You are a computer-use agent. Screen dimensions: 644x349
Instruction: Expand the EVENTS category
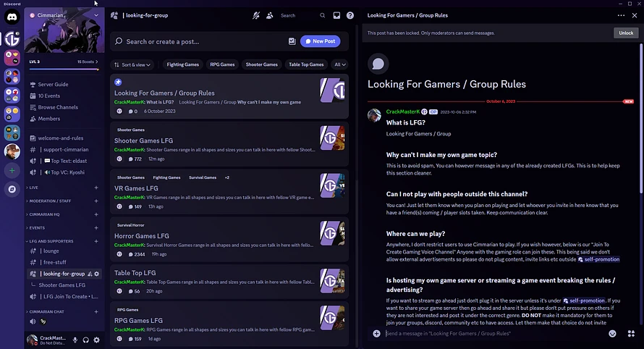click(x=37, y=228)
